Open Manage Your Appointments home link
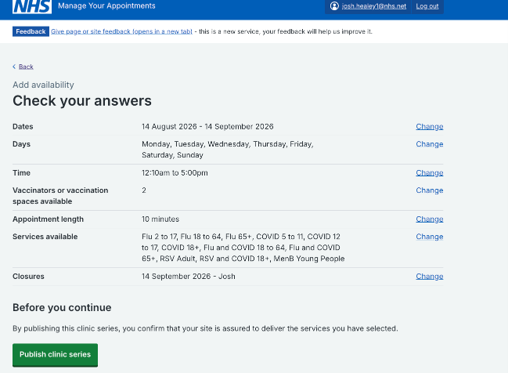This screenshot has height=373, width=508. coord(107,6)
